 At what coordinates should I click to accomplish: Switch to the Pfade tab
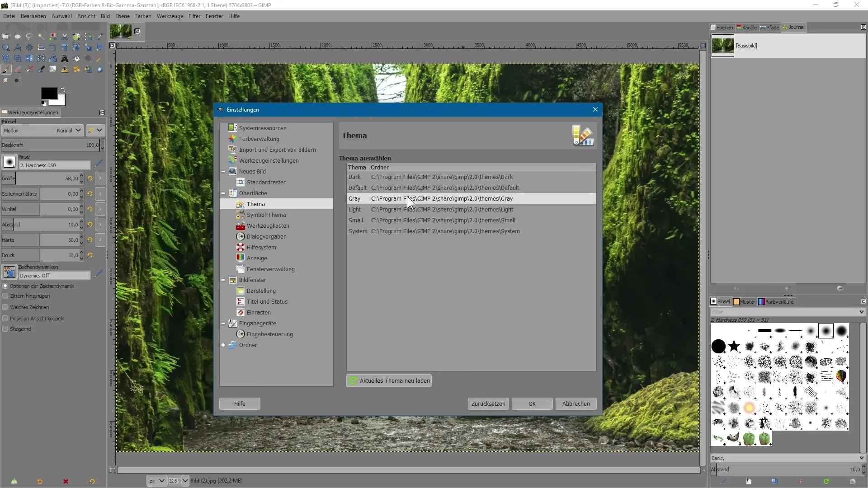click(x=770, y=28)
